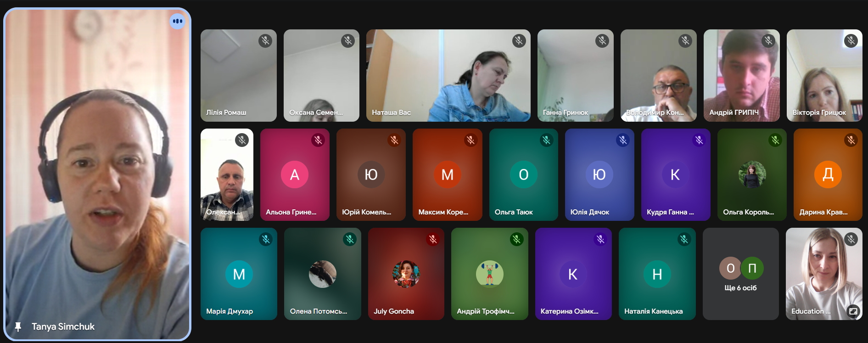The width and height of the screenshot is (868, 343).
Task: Select Вікторія Грицюк's video tile
Action: point(824,76)
